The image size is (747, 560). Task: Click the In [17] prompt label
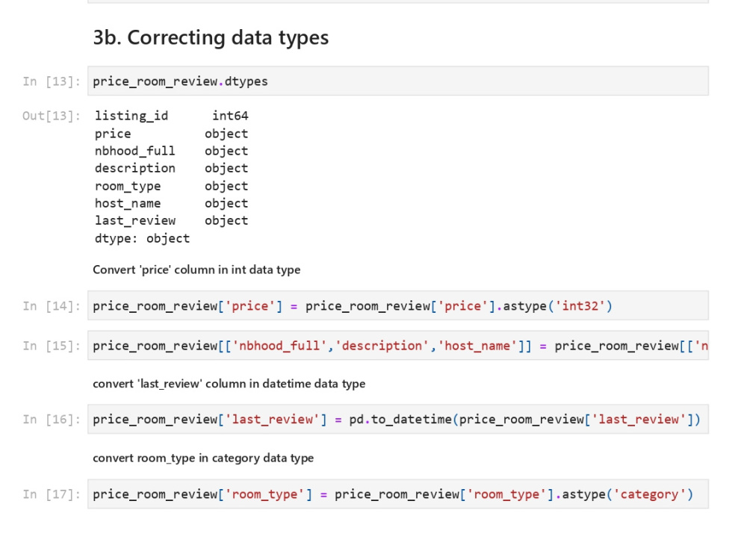tap(52, 494)
